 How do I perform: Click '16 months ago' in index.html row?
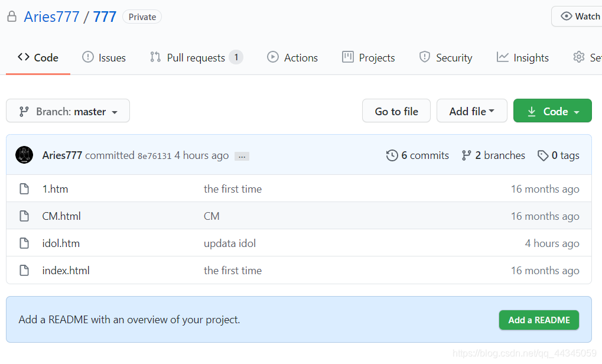coord(545,271)
